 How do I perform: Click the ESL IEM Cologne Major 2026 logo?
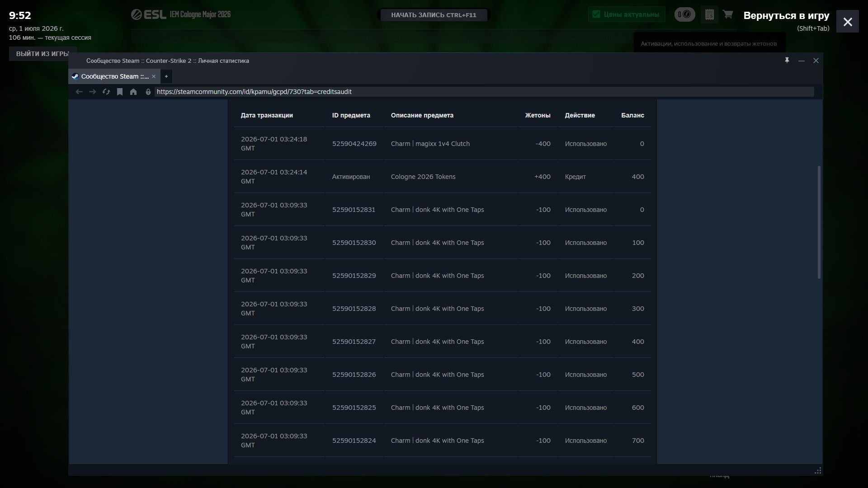tap(181, 14)
